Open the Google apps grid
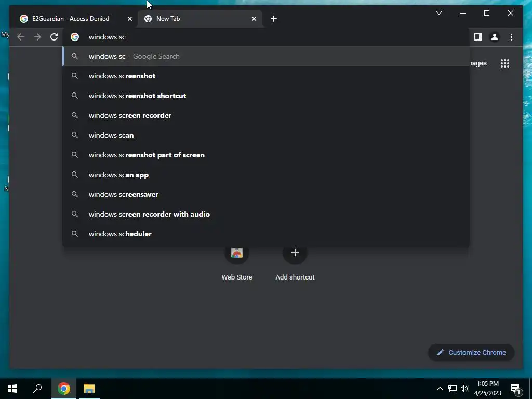Viewport: 532px width, 399px height. click(505, 63)
